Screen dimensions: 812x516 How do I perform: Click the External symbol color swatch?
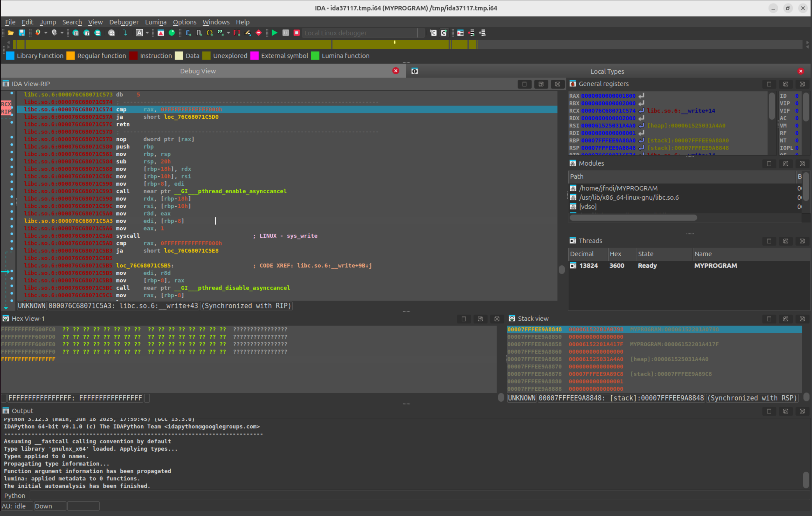coord(254,56)
